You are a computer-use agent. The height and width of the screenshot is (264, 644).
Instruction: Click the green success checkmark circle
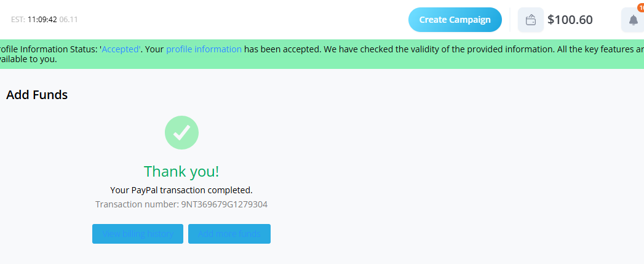click(181, 132)
